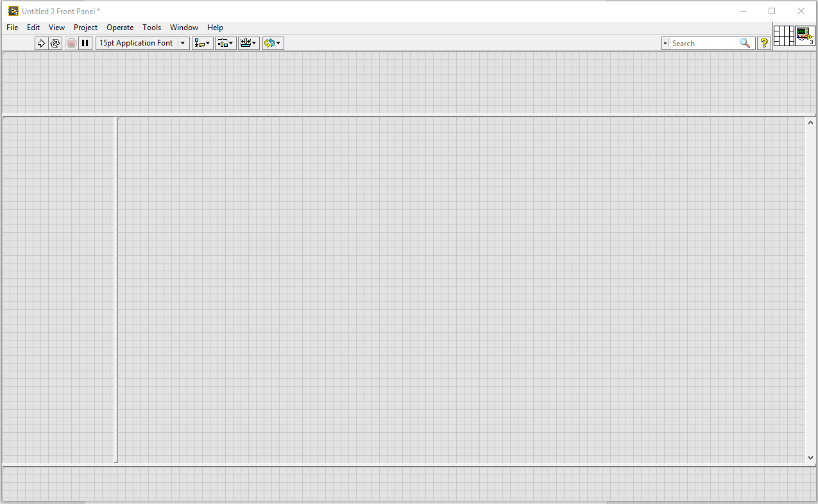Open the Operate menu
Screen dimensions: 818x504
(x=119, y=27)
